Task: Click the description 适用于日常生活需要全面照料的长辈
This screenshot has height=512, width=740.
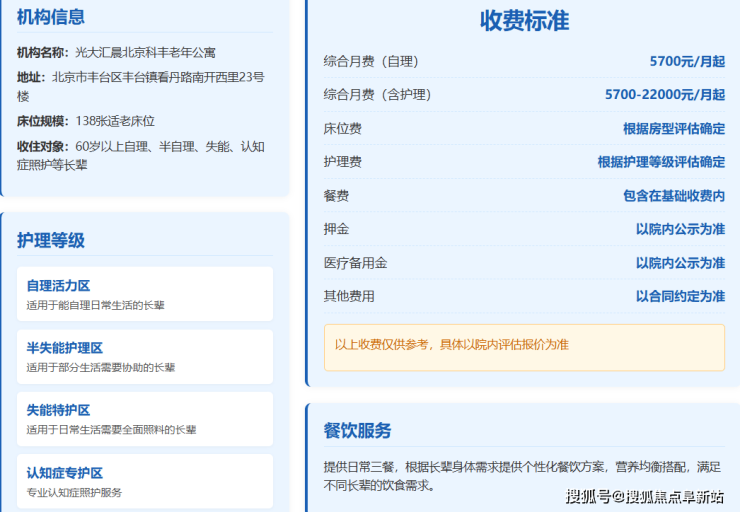Action: point(111,430)
